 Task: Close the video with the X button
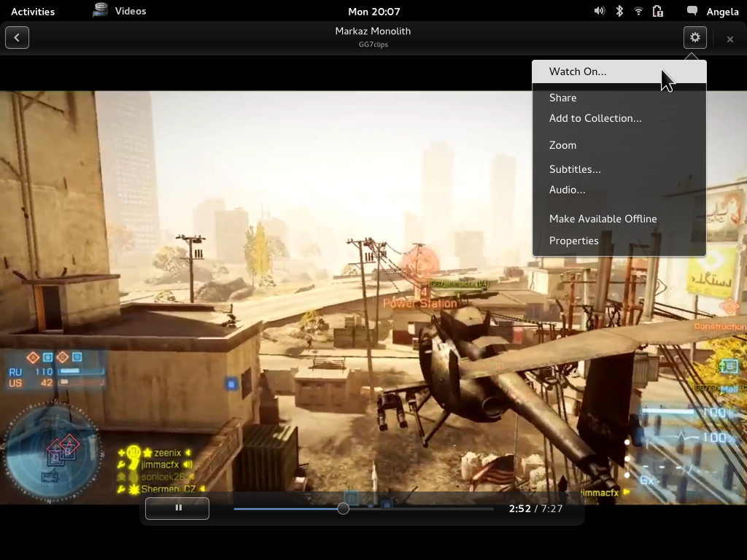(x=729, y=39)
